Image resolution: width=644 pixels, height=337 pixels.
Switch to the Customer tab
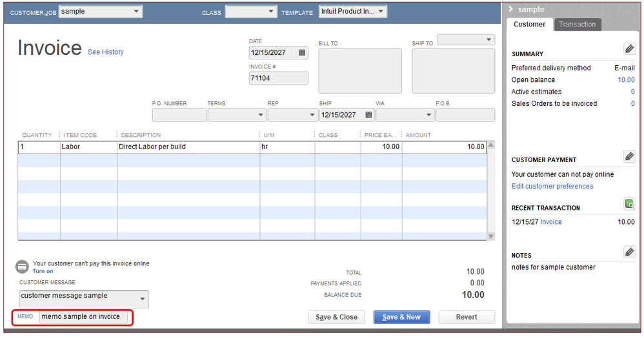(529, 25)
